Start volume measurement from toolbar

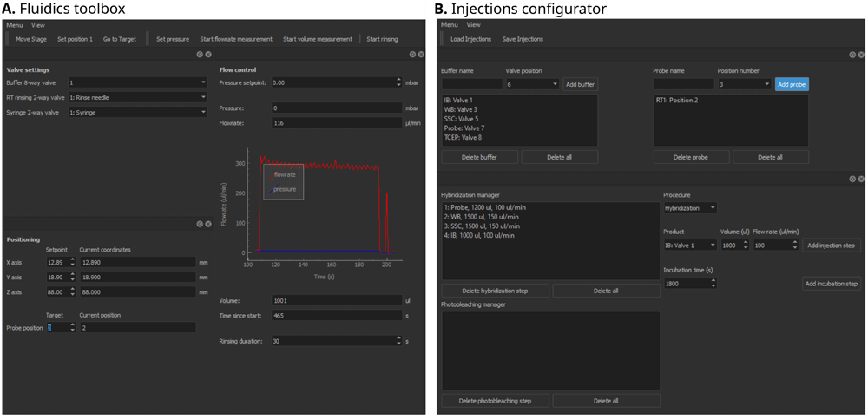click(318, 39)
